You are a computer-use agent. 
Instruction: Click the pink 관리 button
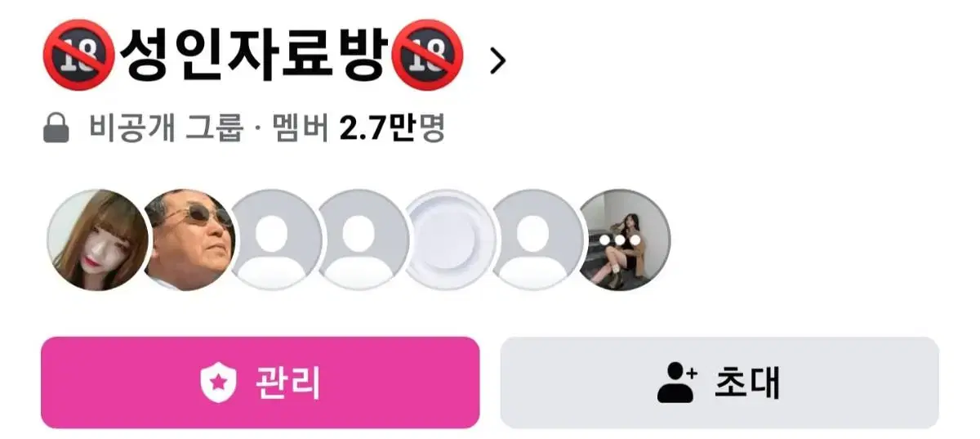(x=261, y=383)
